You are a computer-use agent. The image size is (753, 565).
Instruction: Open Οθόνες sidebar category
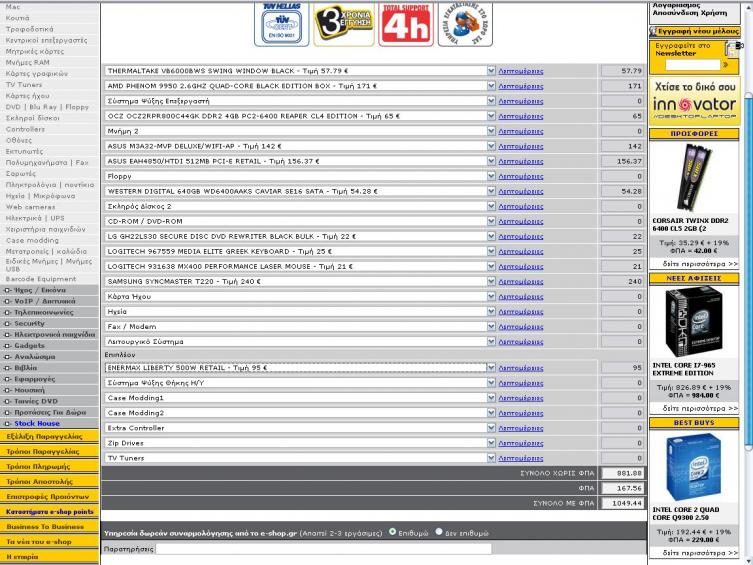click(19, 140)
